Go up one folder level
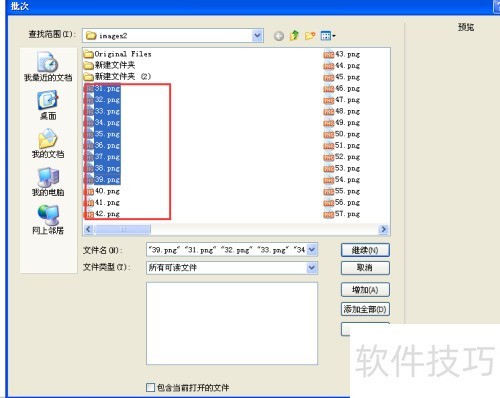The width and height of the screenshot is (500, 398). point(294,35)
